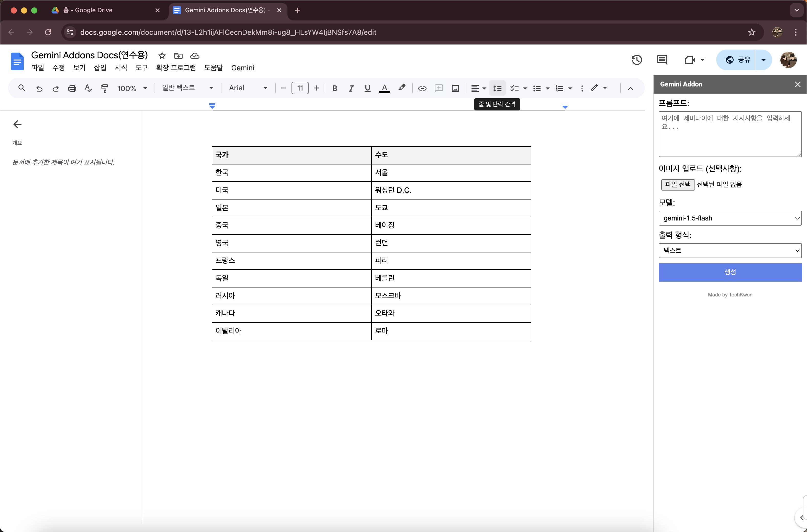Screen dimensions: 807x532
Task: Open line and paragraph spacing
Action: [497, 88]
